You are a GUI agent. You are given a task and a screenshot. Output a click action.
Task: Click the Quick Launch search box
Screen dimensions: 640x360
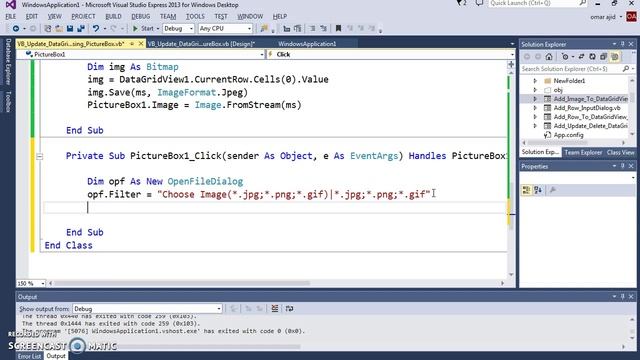click(x=538, y=3)
